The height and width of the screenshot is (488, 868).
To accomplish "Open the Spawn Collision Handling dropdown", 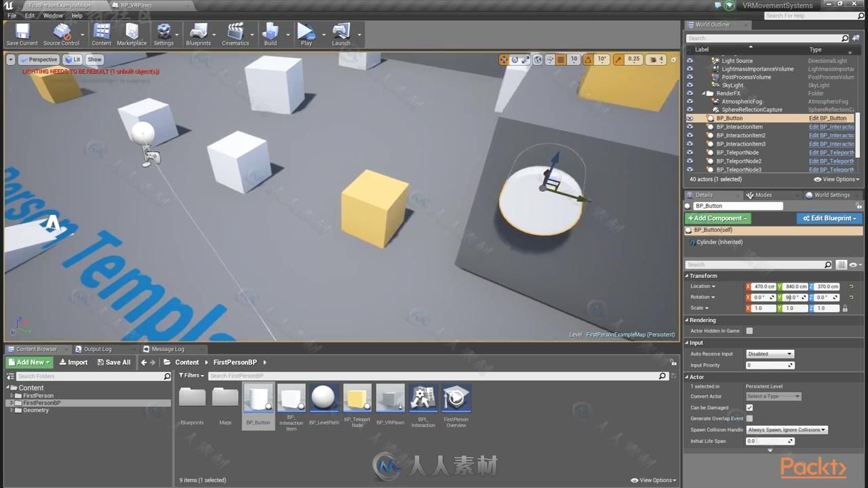I will point(787,430).
